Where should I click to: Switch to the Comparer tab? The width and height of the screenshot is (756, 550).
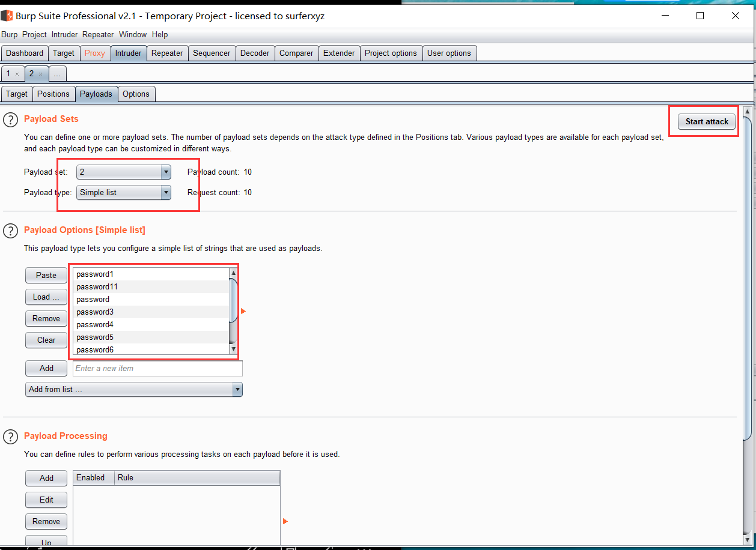point(296,53)
